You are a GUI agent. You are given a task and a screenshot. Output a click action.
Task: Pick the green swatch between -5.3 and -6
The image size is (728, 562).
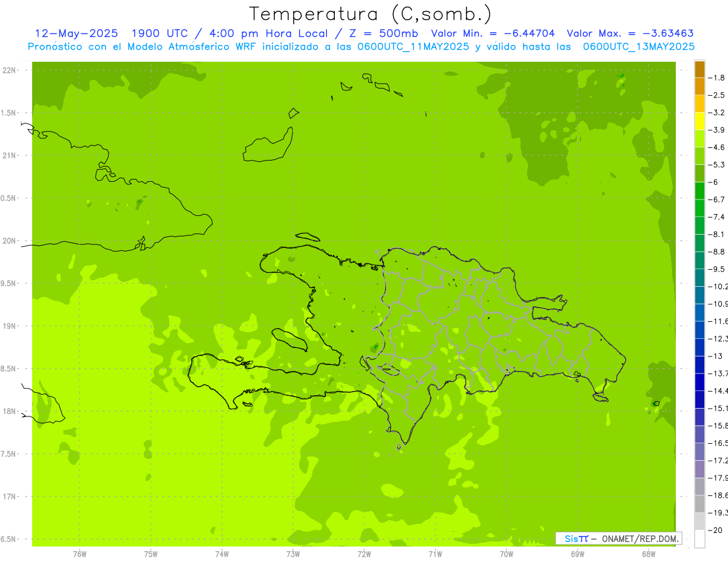coord(699,173)
